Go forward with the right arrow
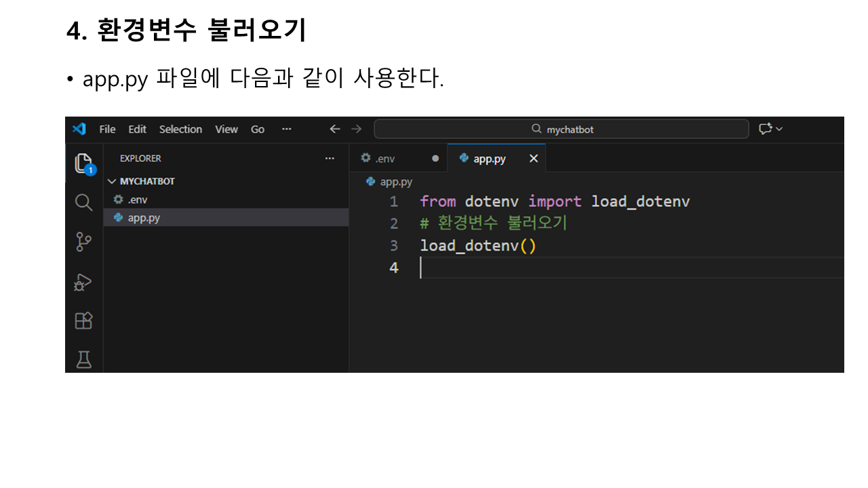This screenshot has width=868, height=488. pyautogui.click(x=357, y=129)
